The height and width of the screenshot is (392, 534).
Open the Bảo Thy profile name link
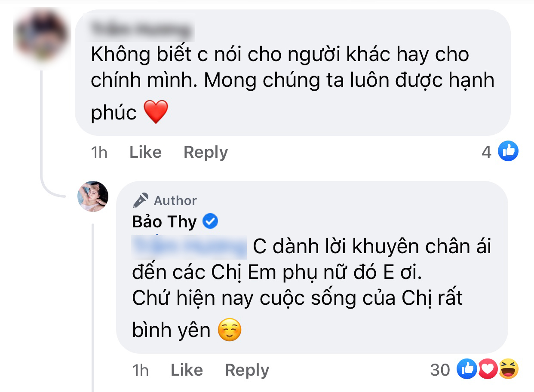164,222
